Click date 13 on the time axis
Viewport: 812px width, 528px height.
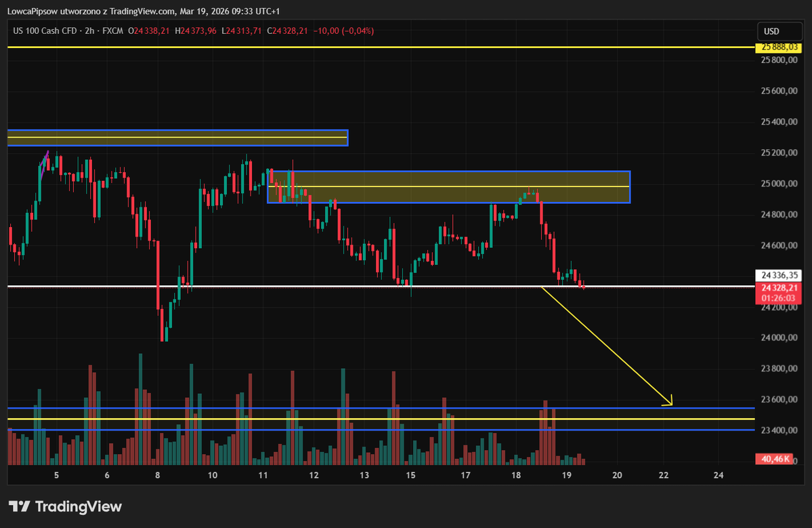click(364, 475)
